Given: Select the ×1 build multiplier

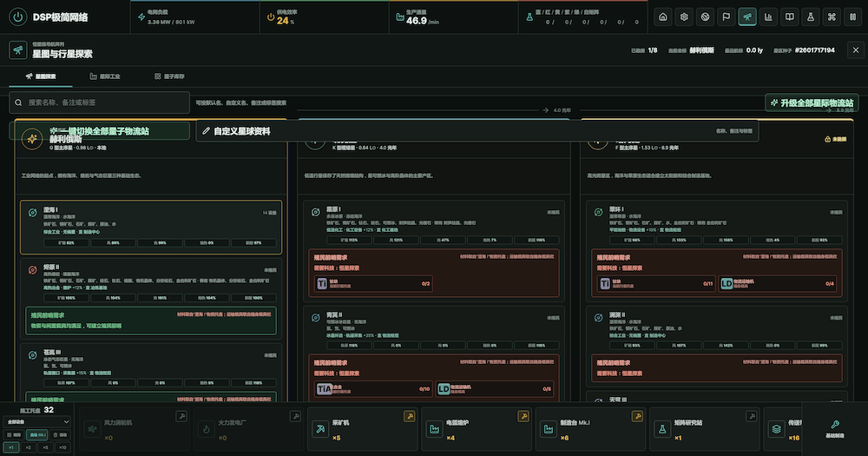Looking at the screenshot, I should point(11,447).
